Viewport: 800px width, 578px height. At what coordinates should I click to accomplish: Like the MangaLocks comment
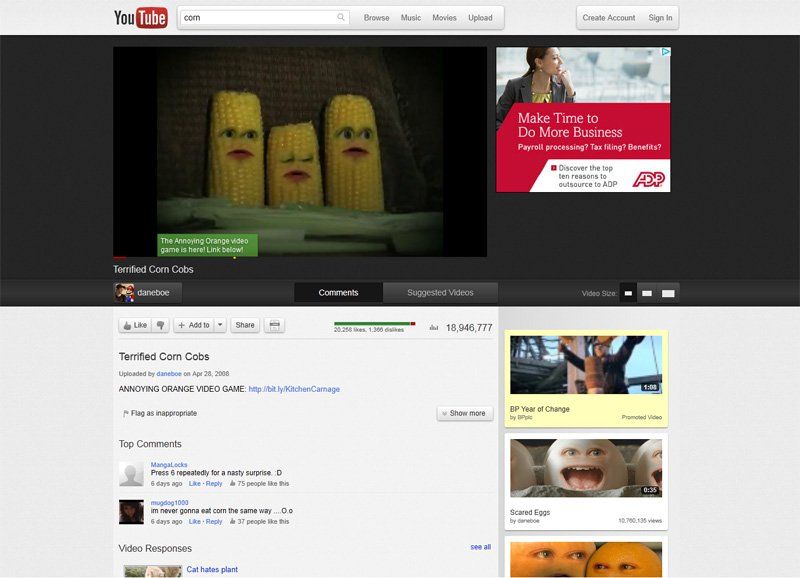[x=194, y=484]
